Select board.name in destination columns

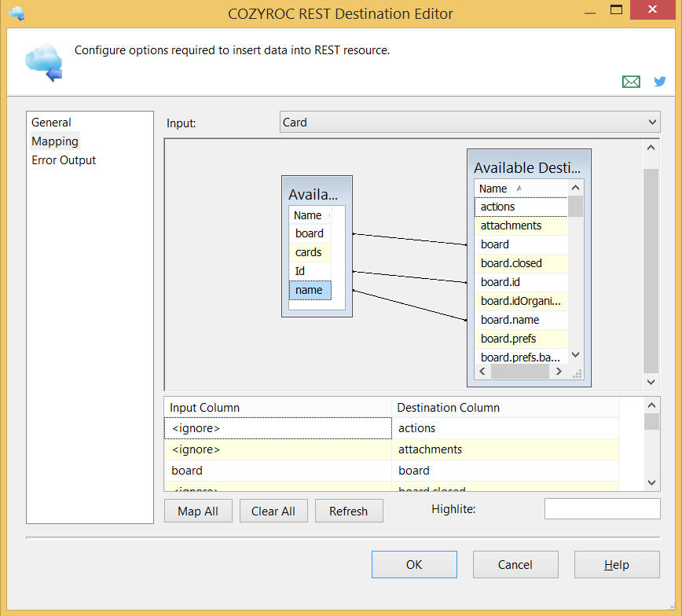click(521, 320)
